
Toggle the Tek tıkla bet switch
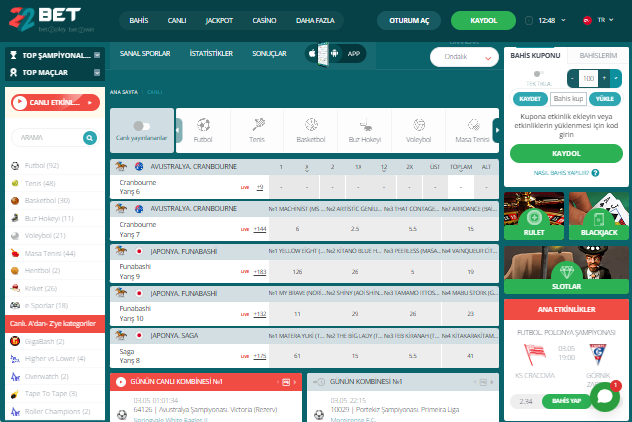(538, 73)
